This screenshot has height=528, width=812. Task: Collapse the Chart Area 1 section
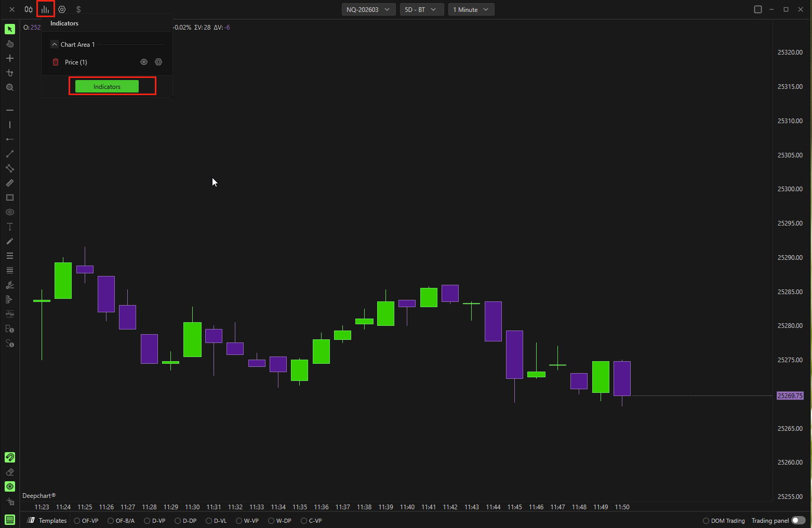pos(55,45)
